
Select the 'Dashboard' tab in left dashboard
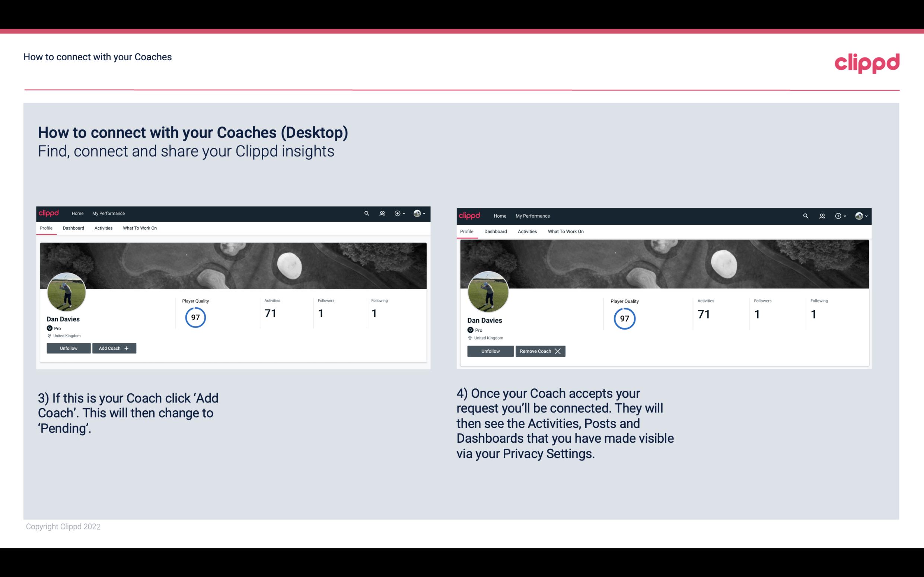[x=73, y=228]
